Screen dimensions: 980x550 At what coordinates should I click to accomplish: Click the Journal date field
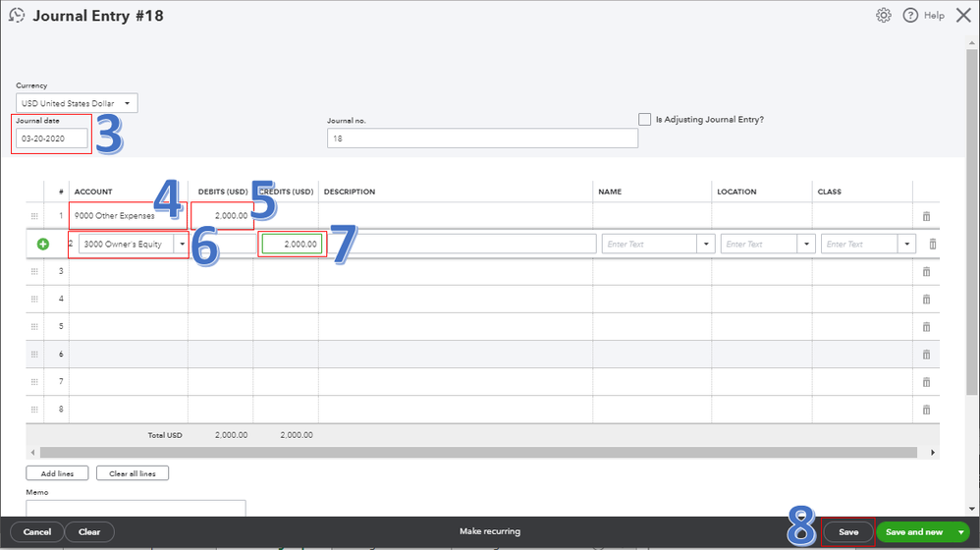[x=51, y=138]
